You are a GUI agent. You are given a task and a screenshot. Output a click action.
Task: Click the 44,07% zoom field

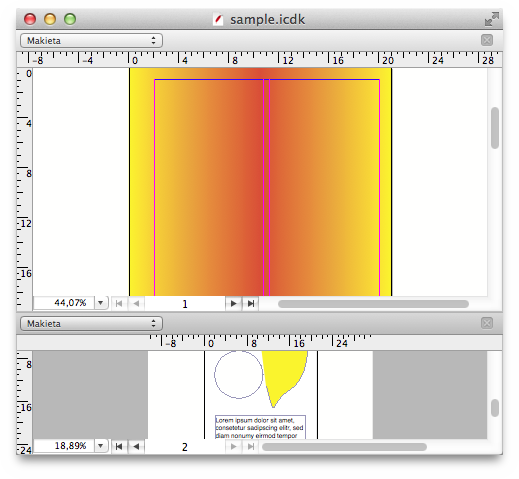click(x=64, y=303)
